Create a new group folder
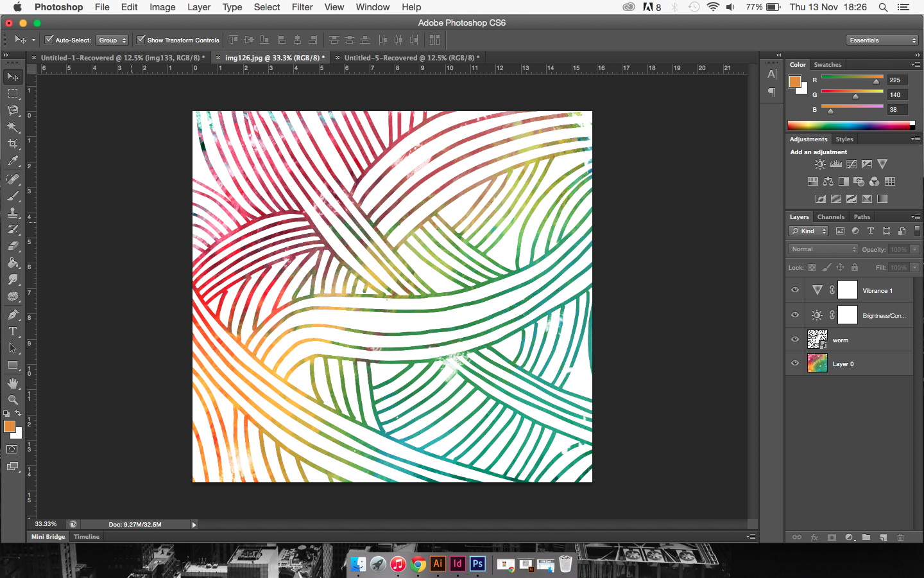The image size is (924, 578). coord(866,537)
